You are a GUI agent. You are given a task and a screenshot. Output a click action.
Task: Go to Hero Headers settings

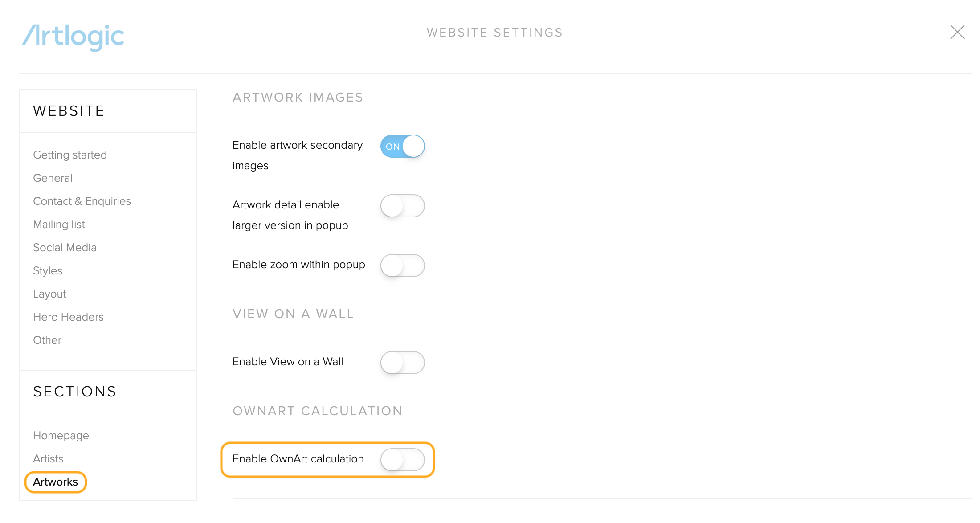point(68,317)
